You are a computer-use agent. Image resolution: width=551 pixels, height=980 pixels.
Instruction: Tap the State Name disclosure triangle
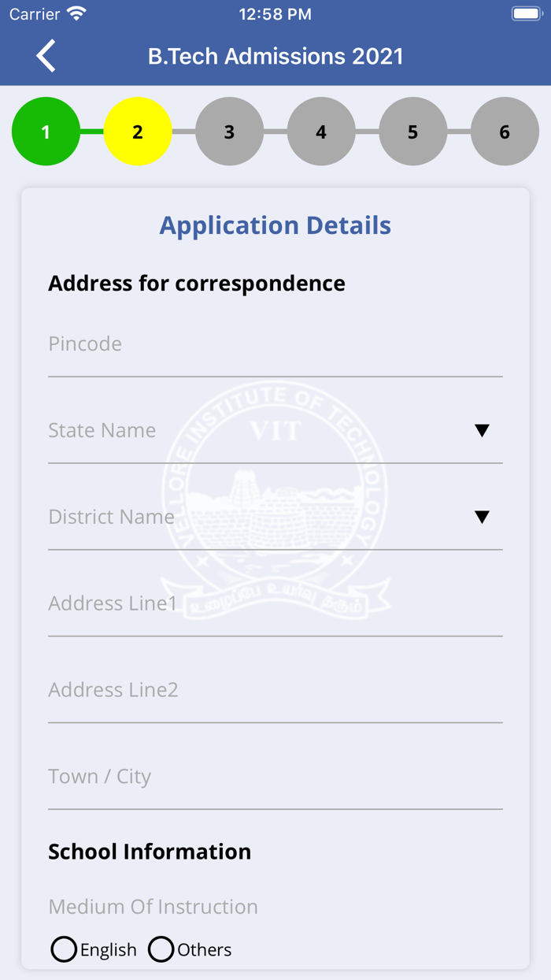[482, 430]
